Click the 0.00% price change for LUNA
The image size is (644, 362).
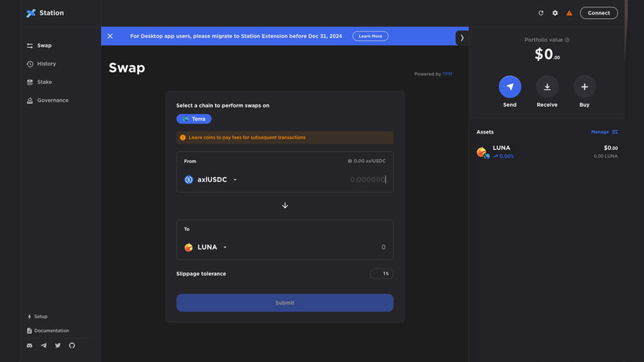[504, 156]
